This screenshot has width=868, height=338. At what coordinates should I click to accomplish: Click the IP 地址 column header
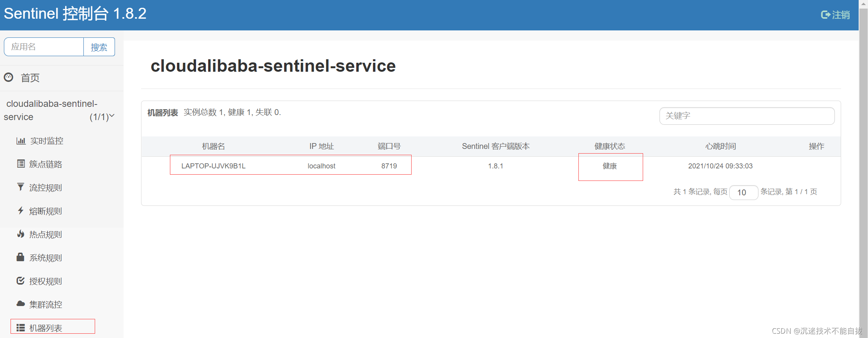322,146
